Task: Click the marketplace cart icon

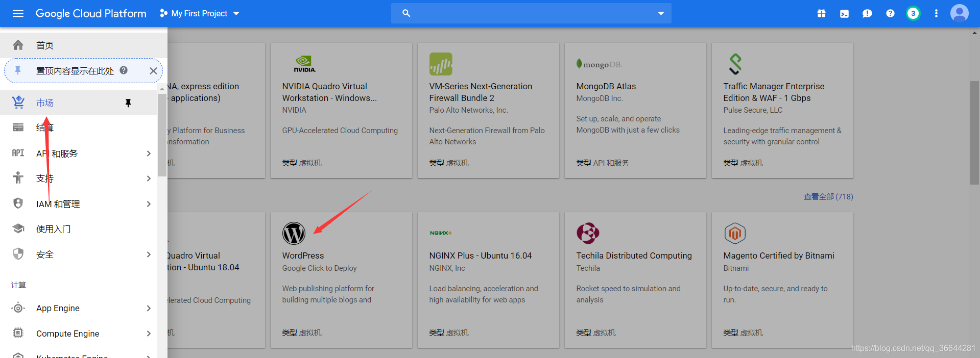Action: pos(18,103)
